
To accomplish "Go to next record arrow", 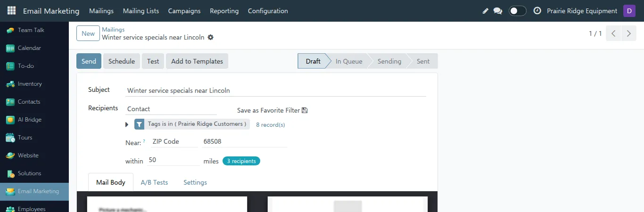I will pos(628,33).
